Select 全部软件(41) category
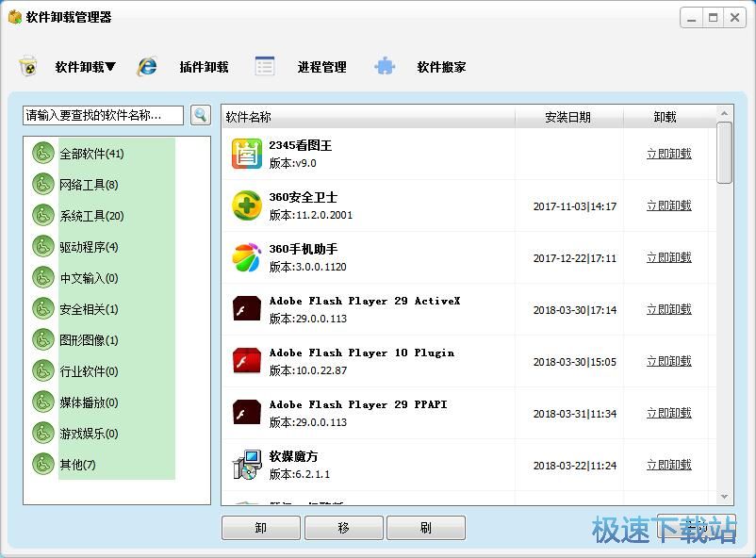This screenshot has height=558, width=756. [x=91, y=154]
